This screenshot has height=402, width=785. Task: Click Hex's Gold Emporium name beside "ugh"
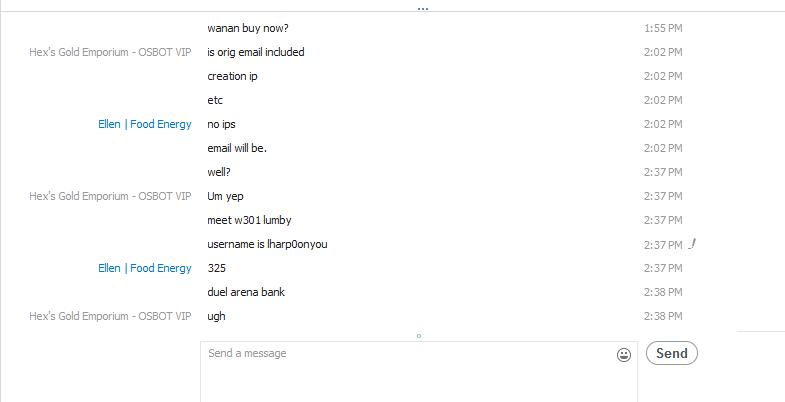pos(110,316)
